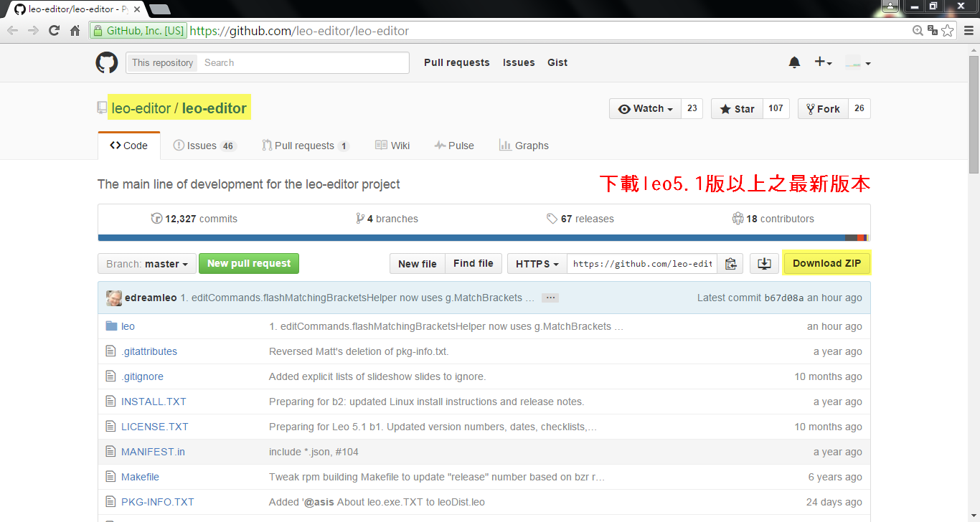Open the Pull requests repository tab

tap(306, 146)
